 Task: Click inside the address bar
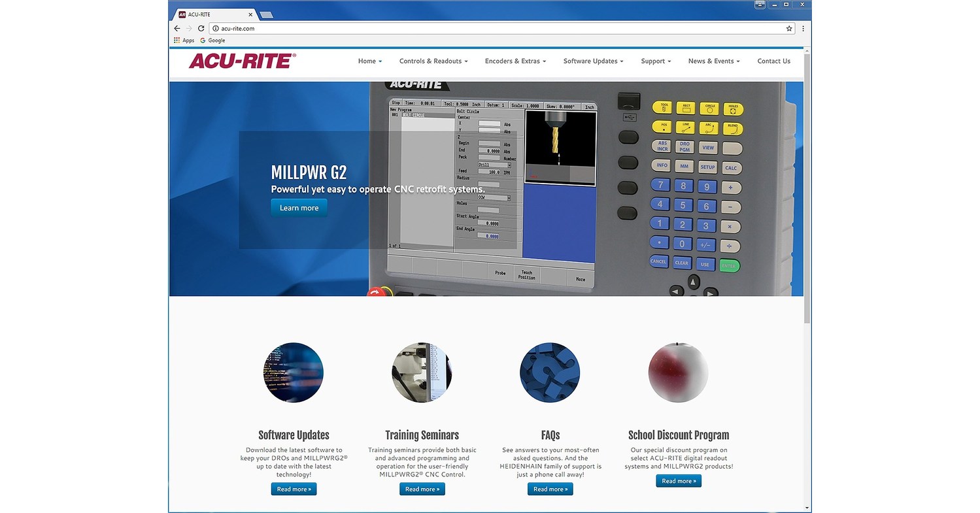[x=392, y=28]
